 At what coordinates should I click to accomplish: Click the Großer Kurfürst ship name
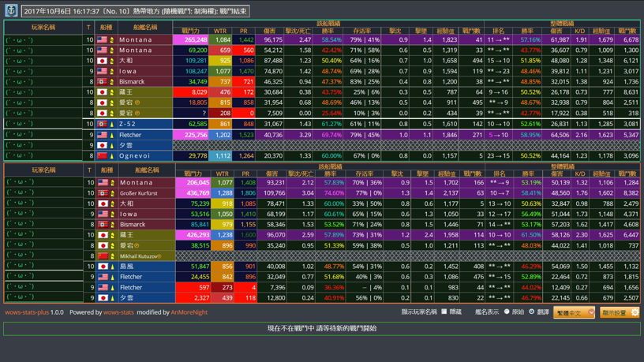point(138,193)
